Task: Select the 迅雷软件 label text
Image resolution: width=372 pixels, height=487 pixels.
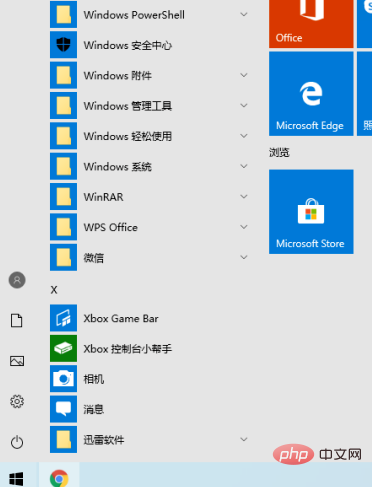Action: coord(104,440)
